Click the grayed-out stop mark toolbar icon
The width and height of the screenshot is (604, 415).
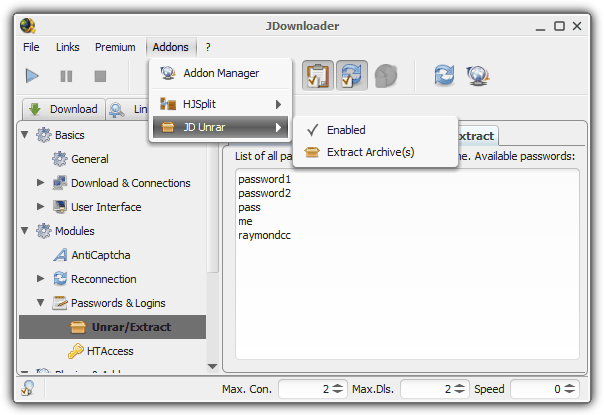(x=386, y=76)
